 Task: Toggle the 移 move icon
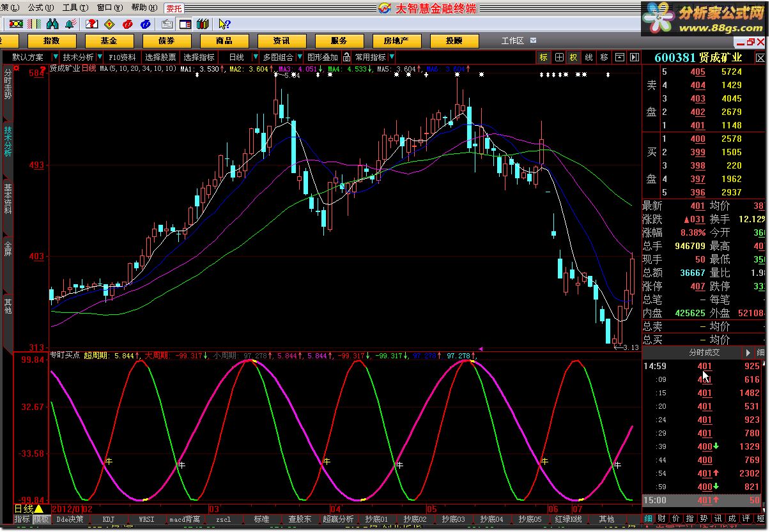[604, 57]
